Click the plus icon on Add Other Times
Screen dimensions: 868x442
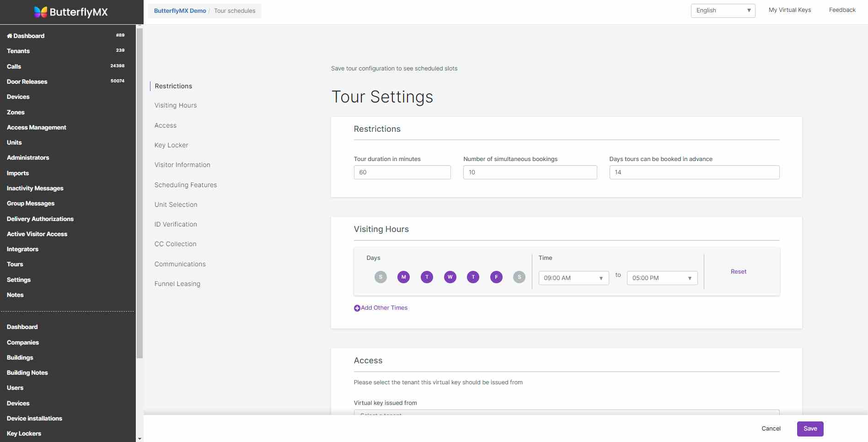[x=357, y=307]
